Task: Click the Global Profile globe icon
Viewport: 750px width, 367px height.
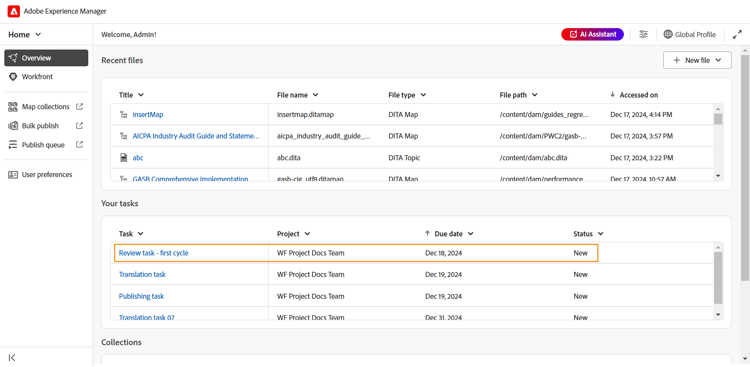Action: click(668, 34)
